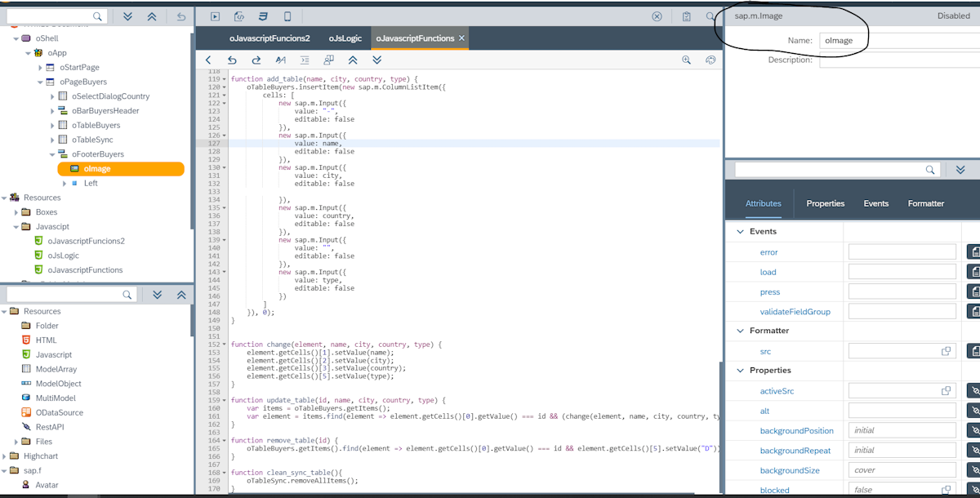The image size is (980, 498).
Task: Click the application tree search box
Action: point(56,16)
